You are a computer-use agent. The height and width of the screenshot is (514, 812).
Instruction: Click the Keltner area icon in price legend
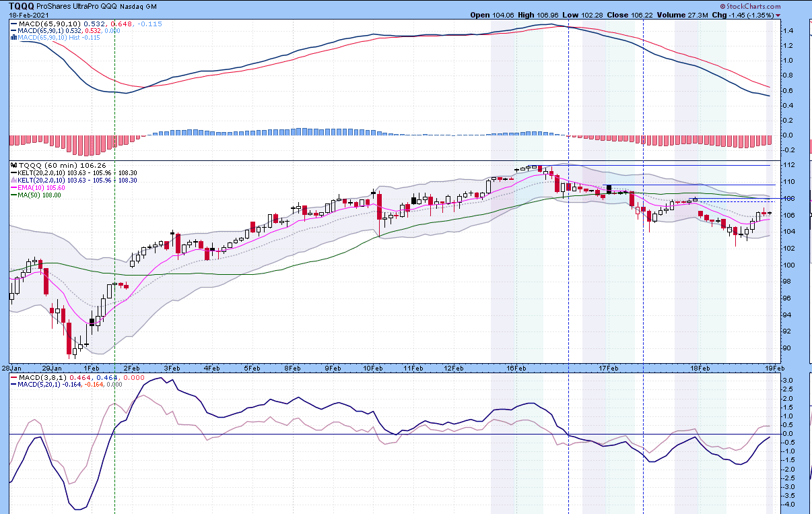coord(14,180)
